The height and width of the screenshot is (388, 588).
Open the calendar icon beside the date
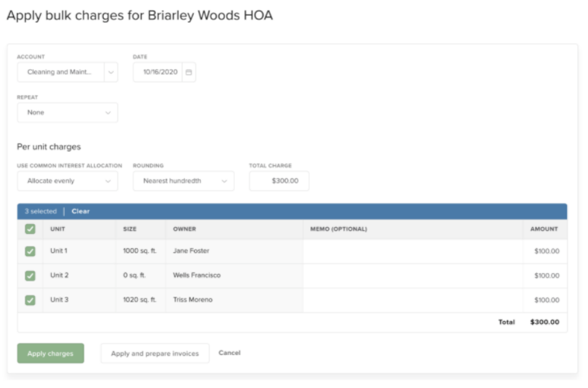tap(190, 71)
